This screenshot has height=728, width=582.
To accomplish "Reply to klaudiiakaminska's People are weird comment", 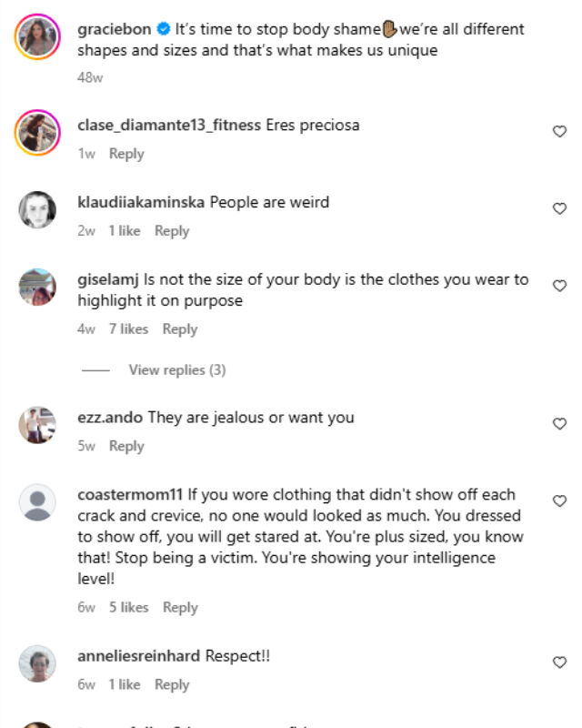I will coord(172,231).
